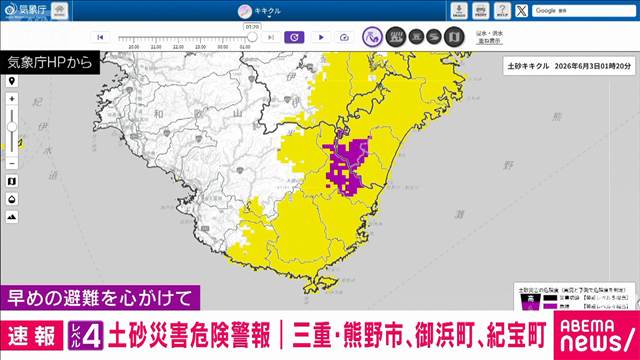Image resolution: width=640 pixels, height=360 pixels.
Task: Open the help question-mark icon
Action: click(x=502, y=11)
